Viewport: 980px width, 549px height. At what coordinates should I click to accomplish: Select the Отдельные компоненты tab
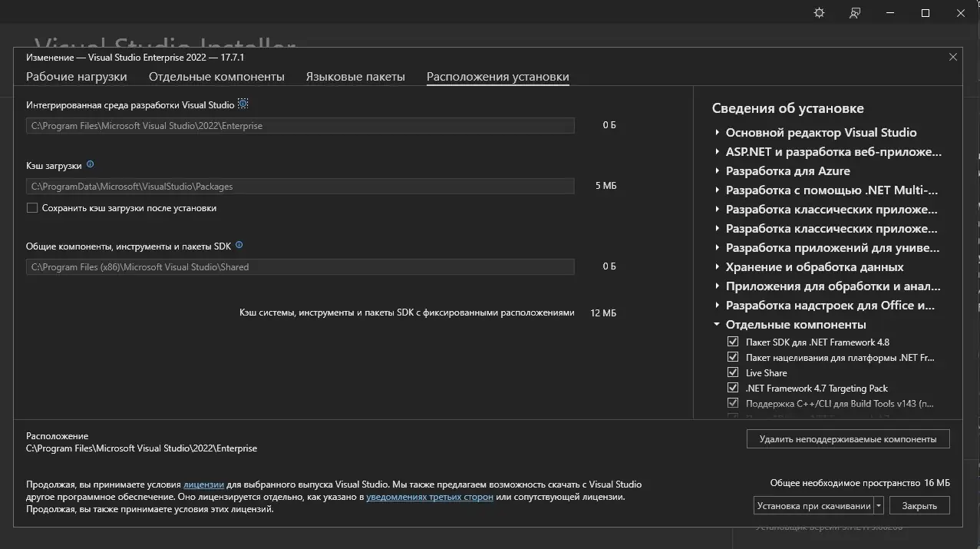pos(216,76)
